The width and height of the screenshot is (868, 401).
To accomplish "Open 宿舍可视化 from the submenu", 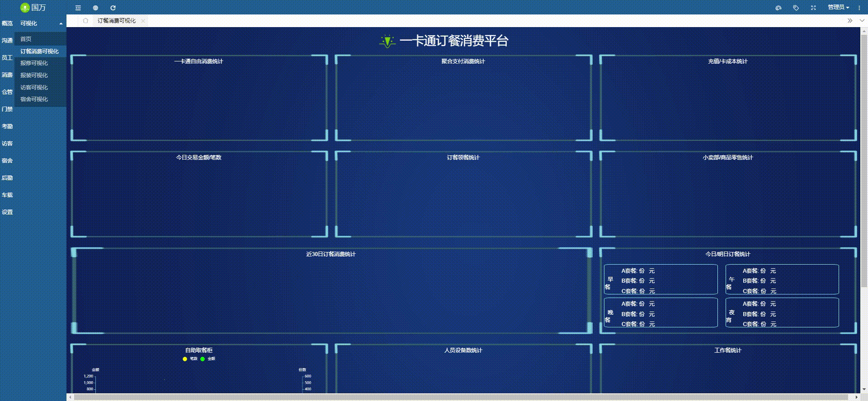I will [34, 99].
